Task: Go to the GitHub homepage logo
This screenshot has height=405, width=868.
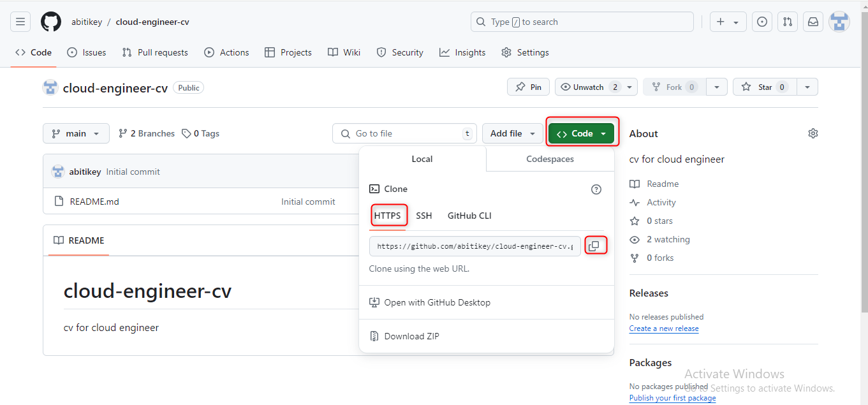Action: click(x=51, y=22)
